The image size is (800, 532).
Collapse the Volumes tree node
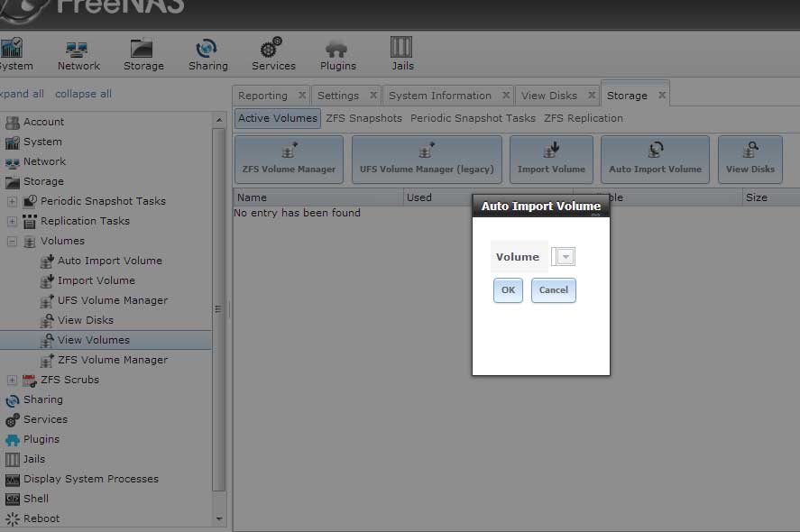(12, 242)
